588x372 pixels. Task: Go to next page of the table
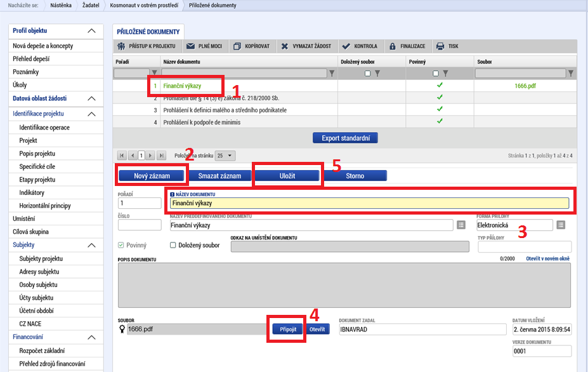coord(150,156)
